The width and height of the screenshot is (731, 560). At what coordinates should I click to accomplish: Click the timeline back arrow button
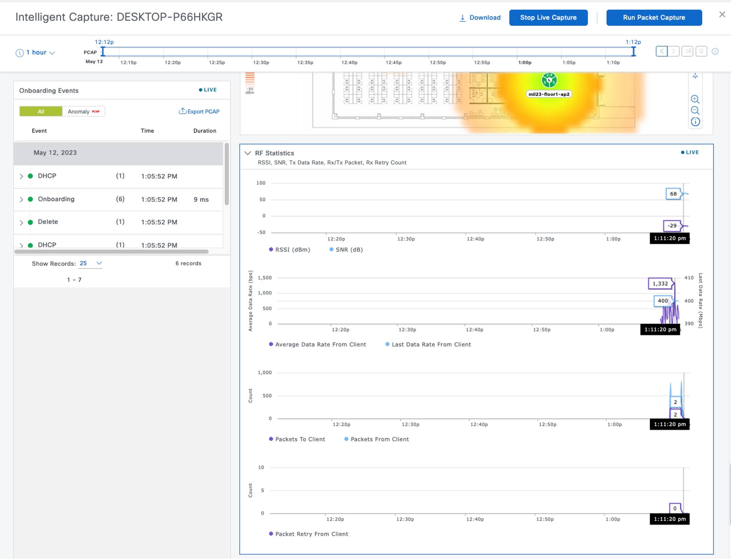point(661,51)
